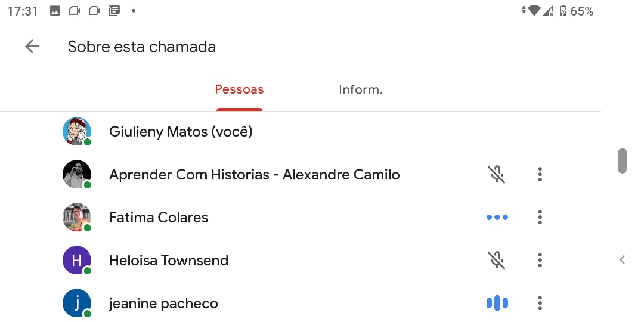Tap Fatima Colares' profile photo
Image resolution: width=644 pixels, height=322 pixels.
coord(77,217)
